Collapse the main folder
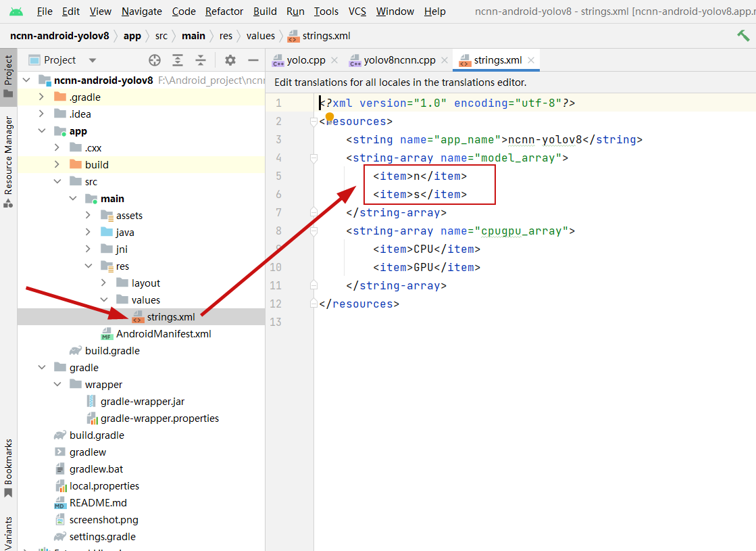The width and height of the screenshot is (756, 551). pyautogui.click(x=73, y=198)
